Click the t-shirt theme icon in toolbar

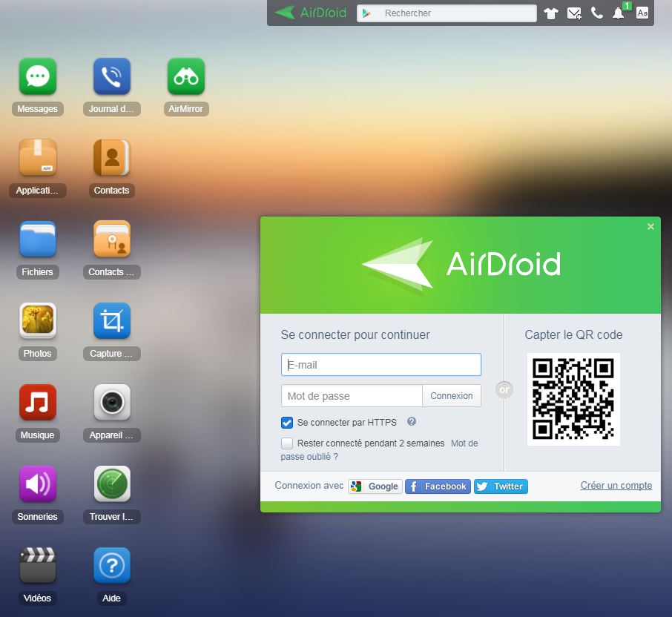[x=551, y=13]
